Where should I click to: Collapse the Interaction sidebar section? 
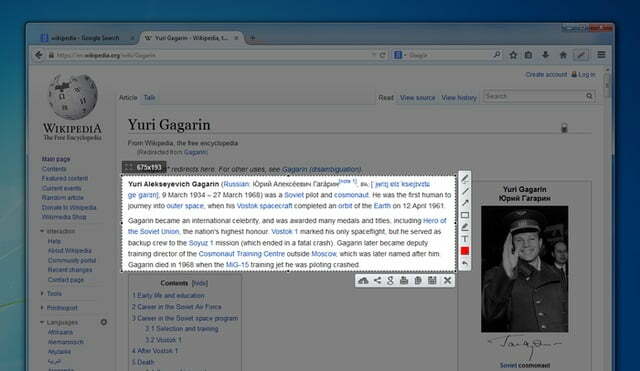click(x=42, y=231)
